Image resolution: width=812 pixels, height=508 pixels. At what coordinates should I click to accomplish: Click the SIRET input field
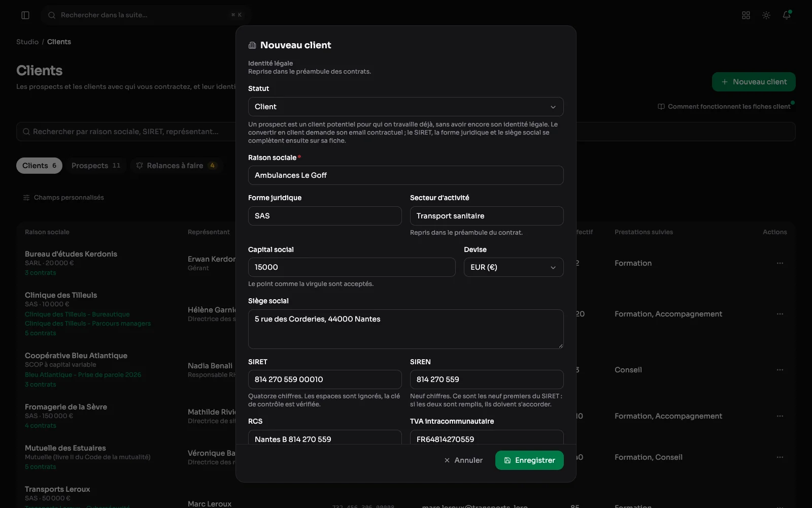325,379
